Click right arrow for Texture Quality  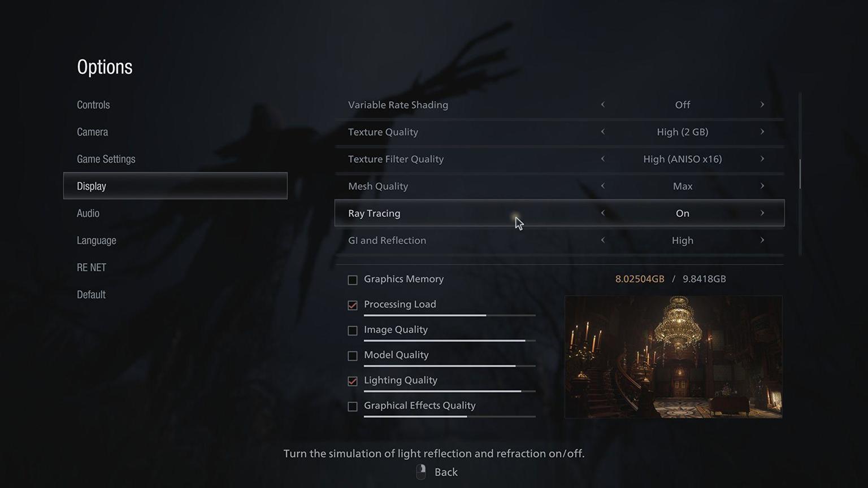pos(762,132)
